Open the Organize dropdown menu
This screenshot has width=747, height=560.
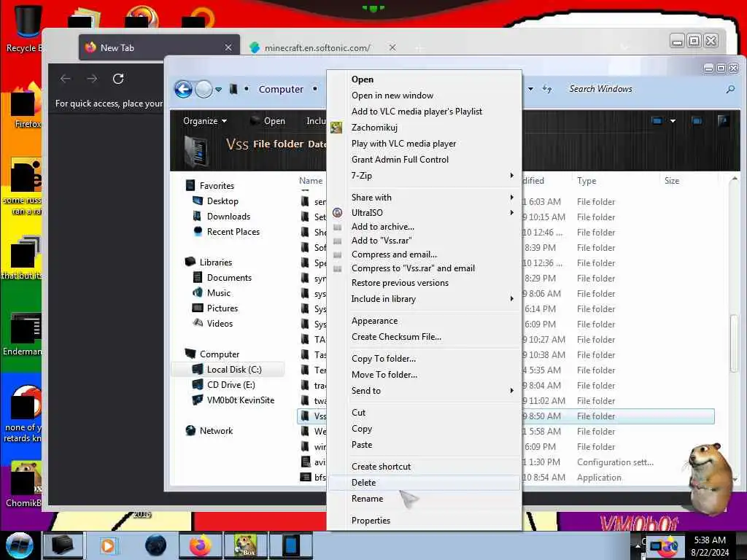tap(205, 121)
